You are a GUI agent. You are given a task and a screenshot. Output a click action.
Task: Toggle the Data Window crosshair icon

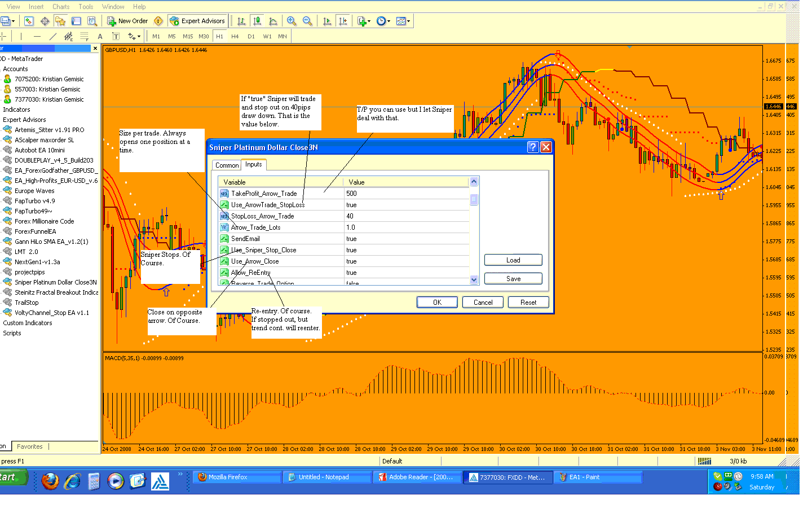pos(45,21)
